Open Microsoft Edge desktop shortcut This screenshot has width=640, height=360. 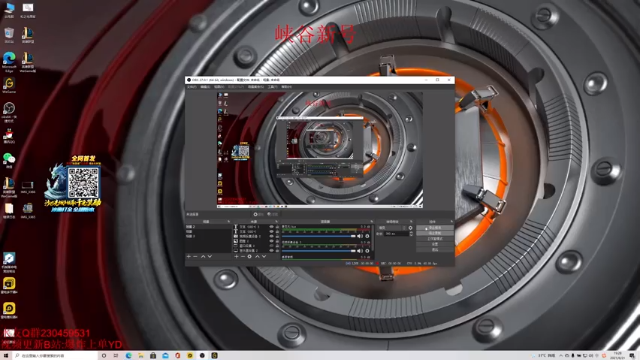[9, 61]
